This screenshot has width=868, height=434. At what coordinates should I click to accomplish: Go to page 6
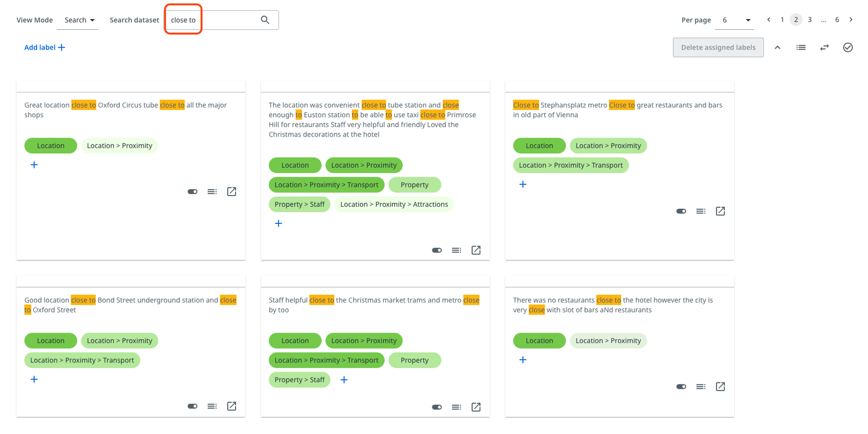point(837,20)
